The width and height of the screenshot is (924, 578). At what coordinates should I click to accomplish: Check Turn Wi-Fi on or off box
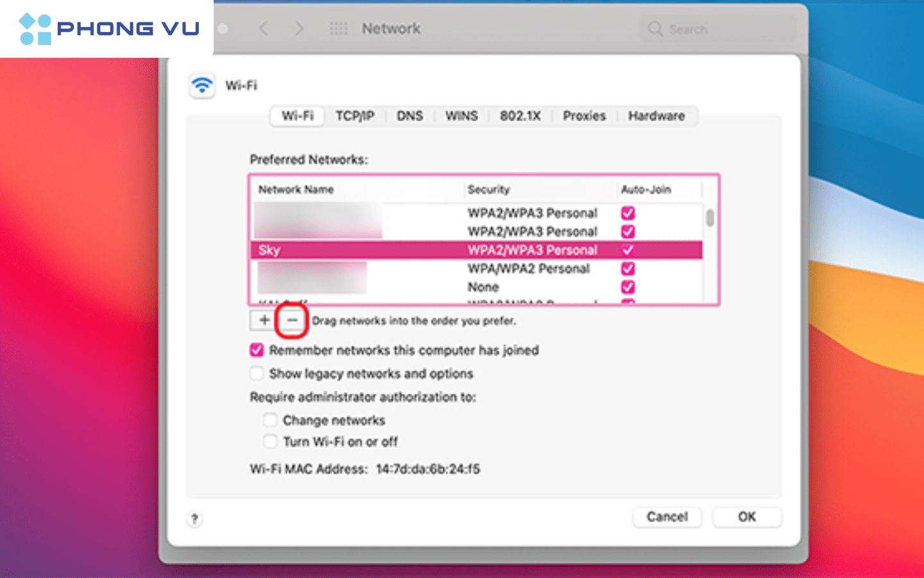(x=270, y=441)
